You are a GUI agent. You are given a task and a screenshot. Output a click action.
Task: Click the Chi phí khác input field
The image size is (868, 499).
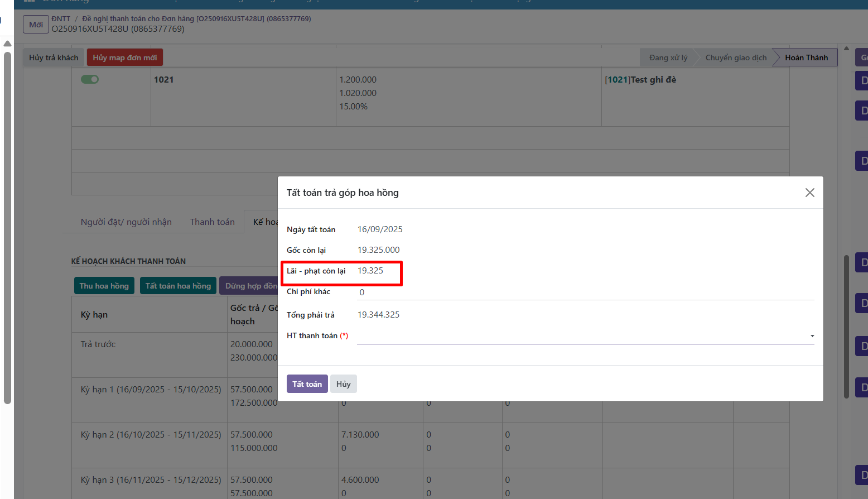coord(585,292)
